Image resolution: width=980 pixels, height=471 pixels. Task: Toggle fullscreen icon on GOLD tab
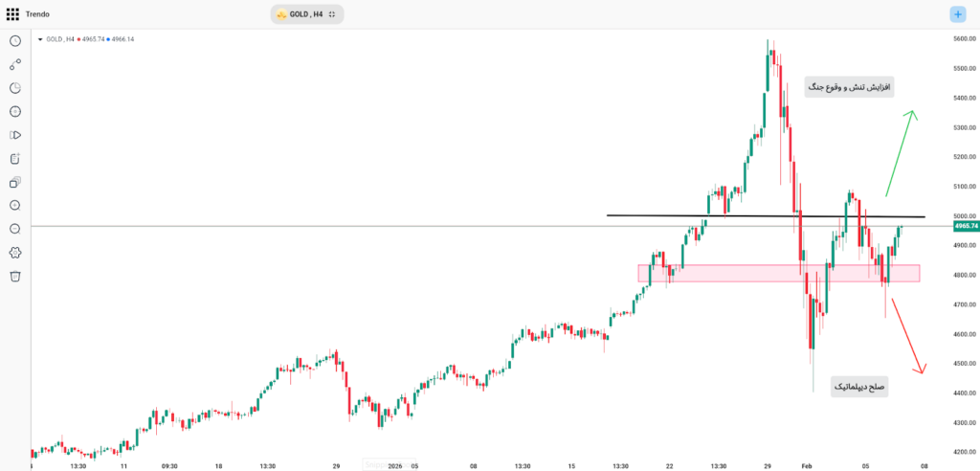(x=332, y=14)
